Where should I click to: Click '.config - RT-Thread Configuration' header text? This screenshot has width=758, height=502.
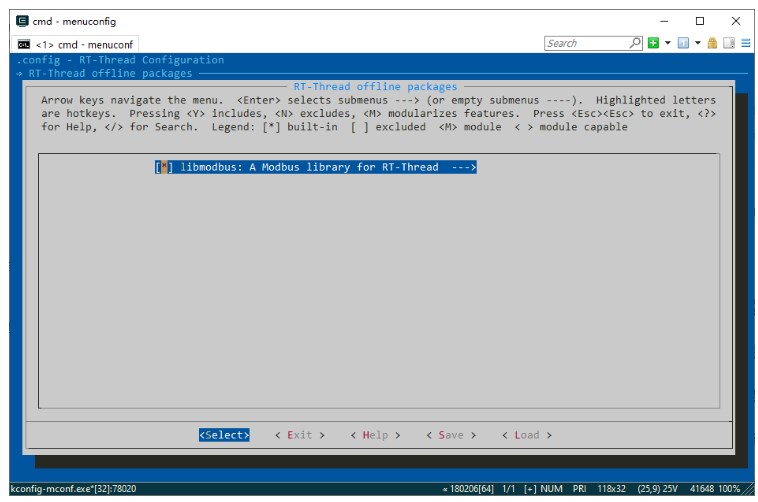[120, 60]
